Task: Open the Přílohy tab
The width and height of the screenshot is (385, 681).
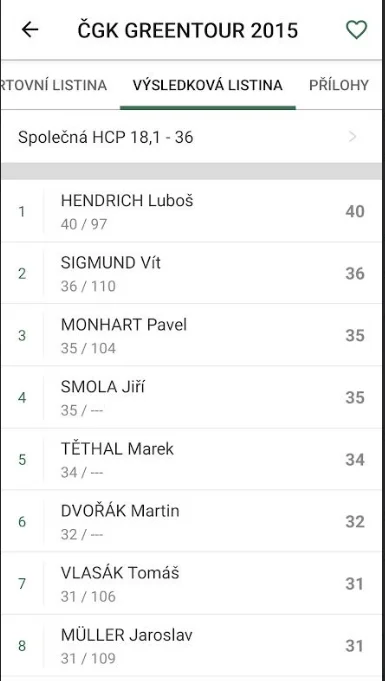Action: pos(339,85)
